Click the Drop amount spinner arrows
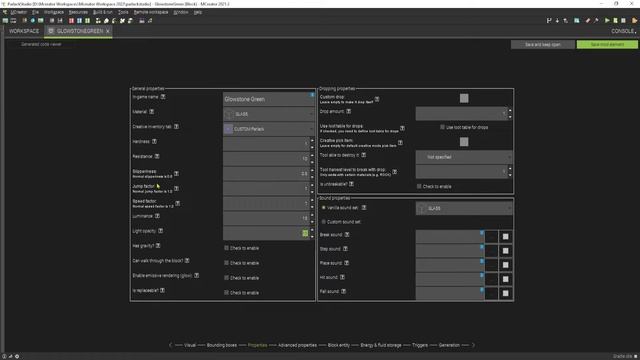This screenshot has height=360, width=640. click(510, 113)
